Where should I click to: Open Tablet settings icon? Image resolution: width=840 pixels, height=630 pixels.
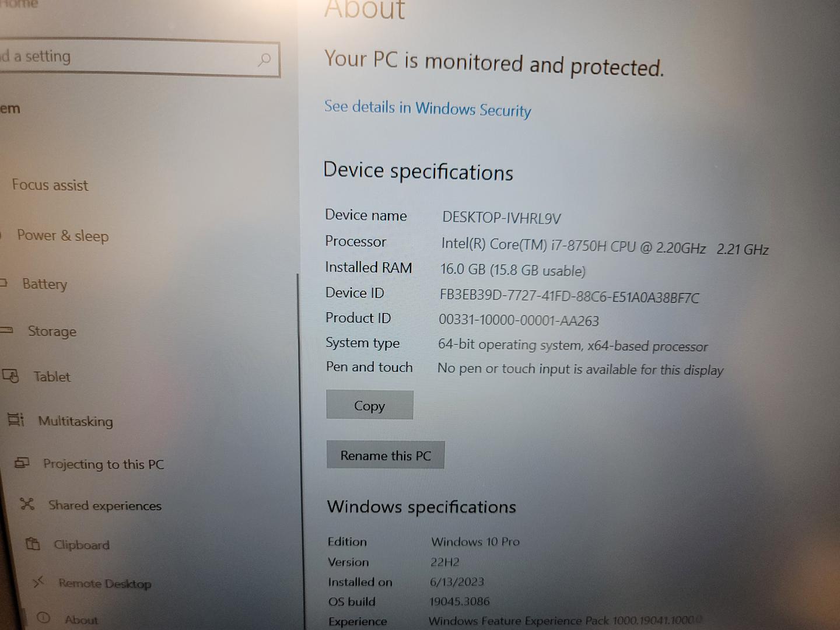11,376
